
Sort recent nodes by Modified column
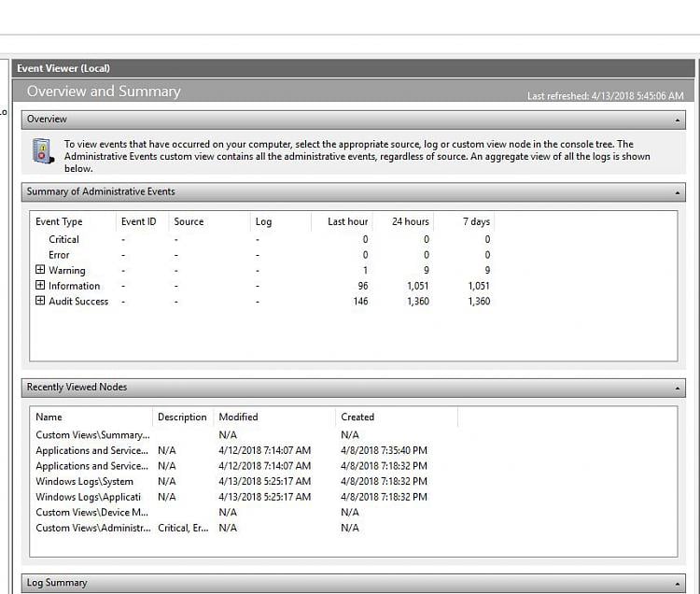tap(238, 417)
